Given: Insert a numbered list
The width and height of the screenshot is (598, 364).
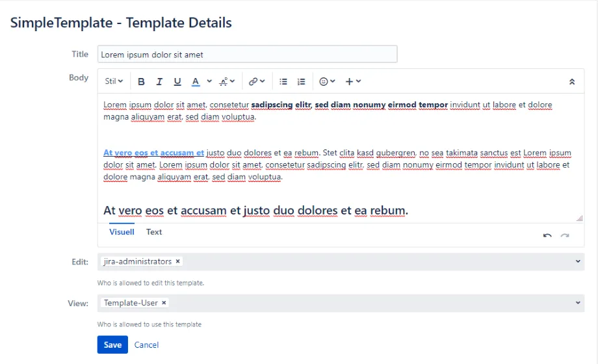Looking at the screenshot, I should (302, 81).
